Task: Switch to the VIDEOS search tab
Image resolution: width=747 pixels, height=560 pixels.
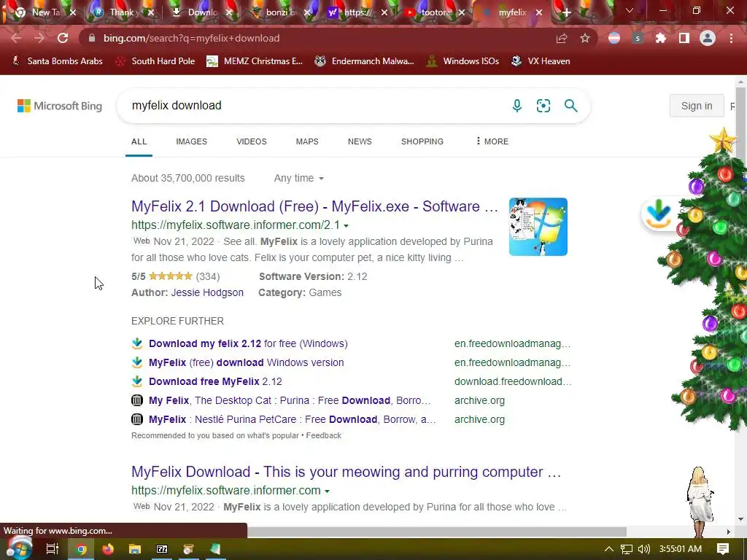Action: [252, 141]
